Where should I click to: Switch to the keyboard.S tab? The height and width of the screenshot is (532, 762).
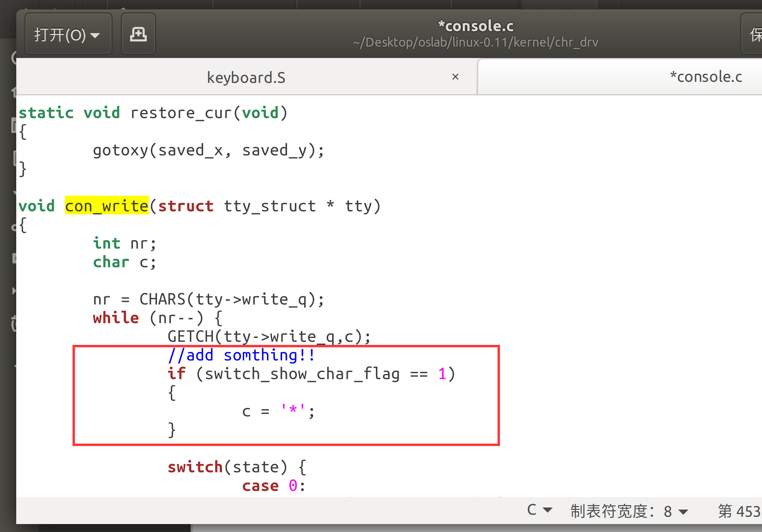[x=246, y=77]
